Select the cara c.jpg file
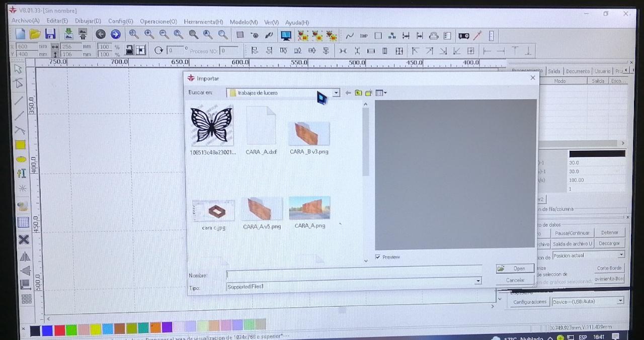The height and width of the screenshot is (340, 644). pyautogui.click(x=213, y=215)
